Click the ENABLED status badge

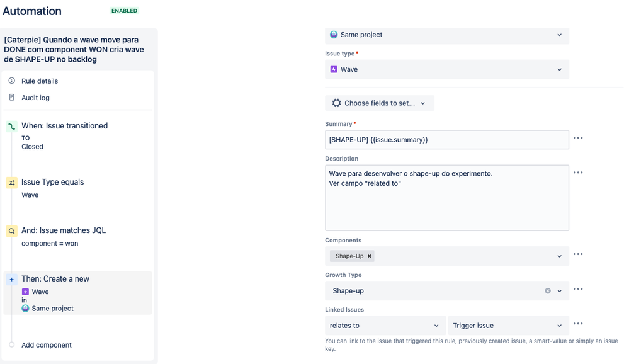click(x=125, y=11)
